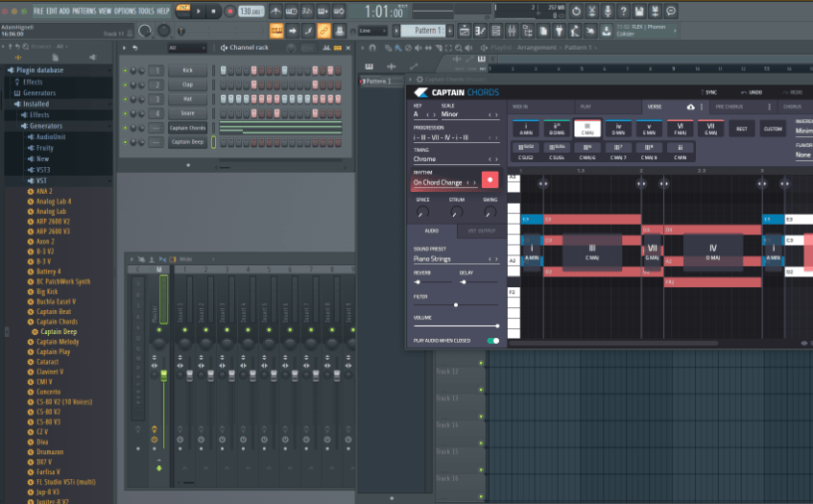Open the Playlist view icon
The width and height of the screenshot is (813, 504).
point(465,31)
